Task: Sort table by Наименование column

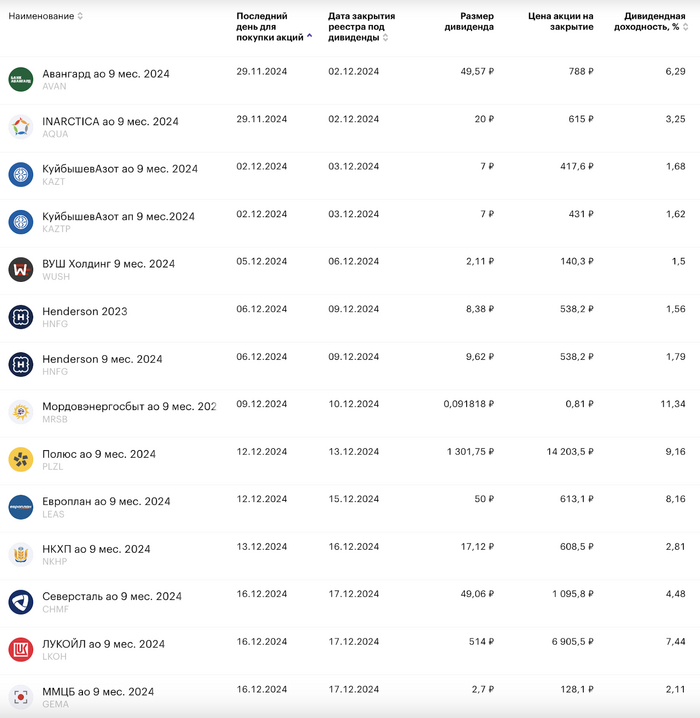Action: pos(46,16)
